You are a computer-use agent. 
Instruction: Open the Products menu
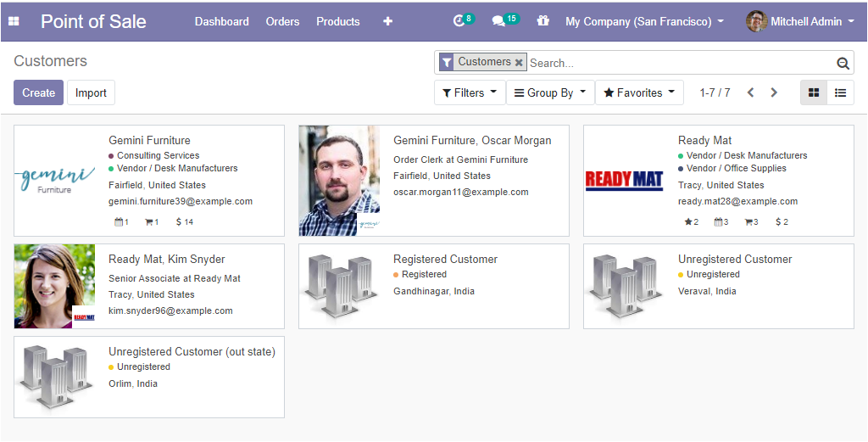[337, 21]
